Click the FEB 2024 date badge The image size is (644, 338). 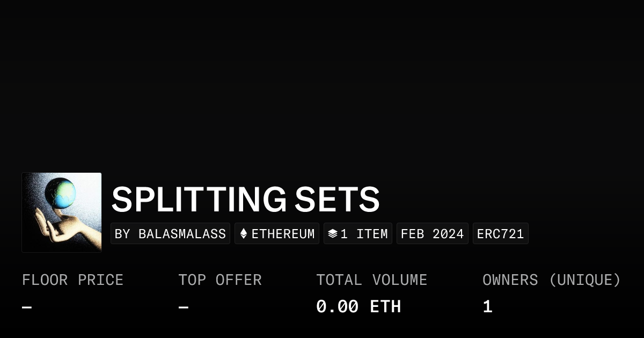pos(432,234)
